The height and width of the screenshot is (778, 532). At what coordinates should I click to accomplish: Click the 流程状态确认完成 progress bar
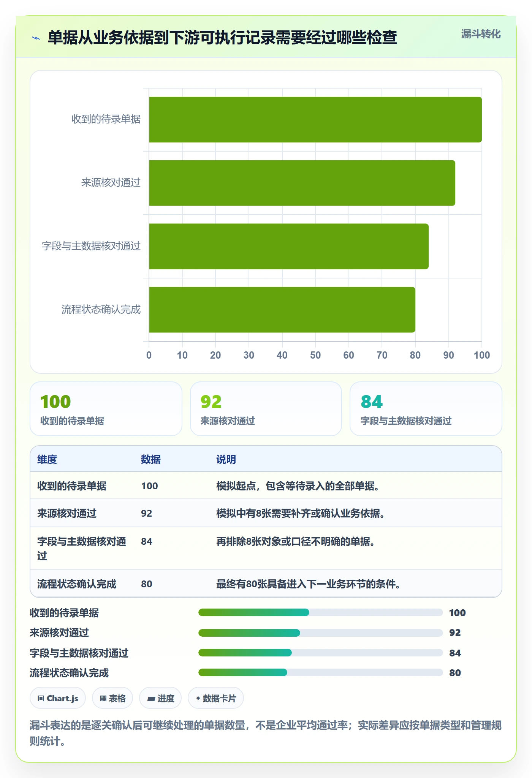pyautogui.click(x=320, y=672)
